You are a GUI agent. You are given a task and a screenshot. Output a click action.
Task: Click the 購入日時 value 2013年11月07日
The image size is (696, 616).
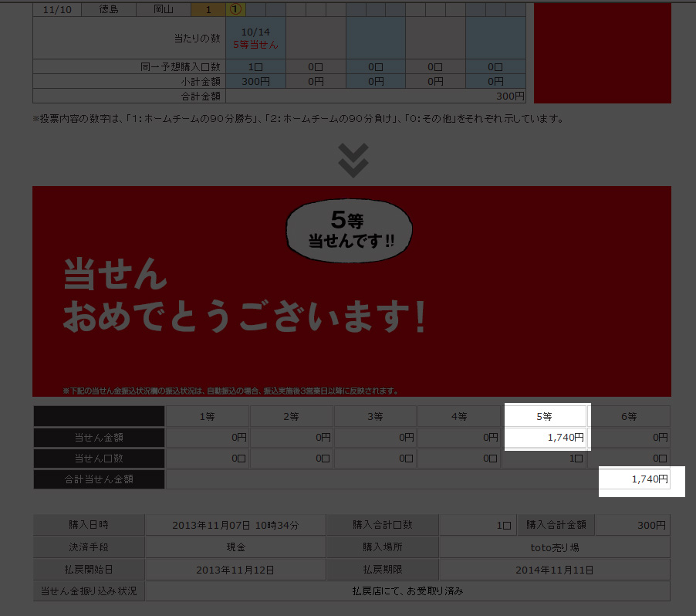pos(235,525)
